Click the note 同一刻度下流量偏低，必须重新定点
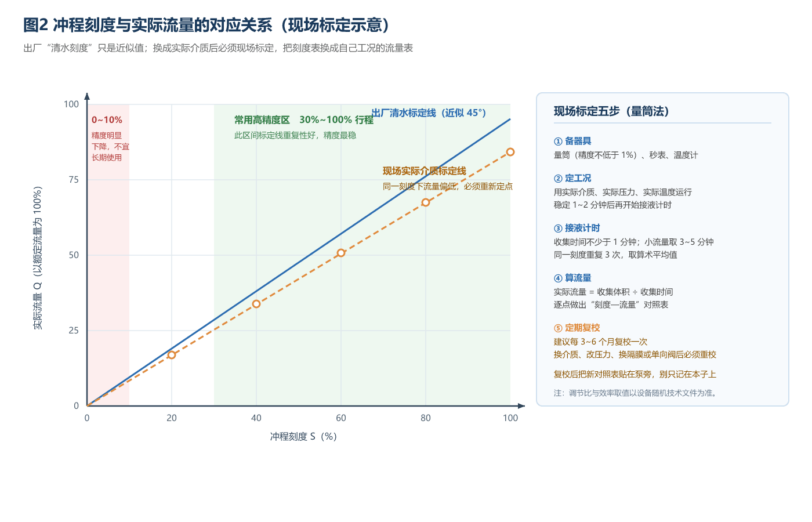812x522 pixels. tap(448, 186)
